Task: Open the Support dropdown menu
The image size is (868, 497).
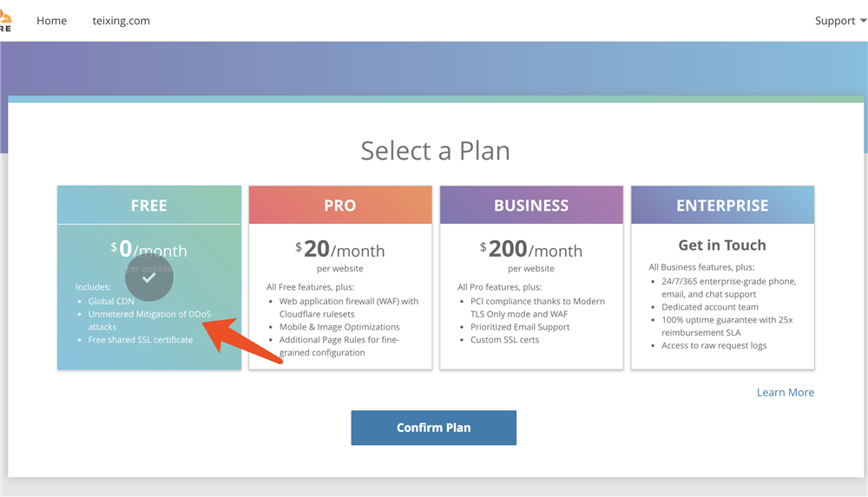Action: point(839,21)
